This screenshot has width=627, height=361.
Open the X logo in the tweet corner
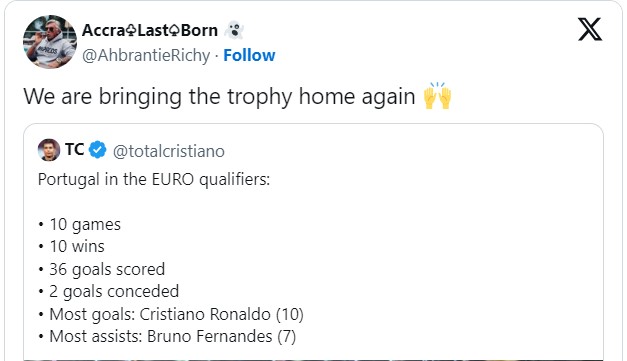point(590,29)
